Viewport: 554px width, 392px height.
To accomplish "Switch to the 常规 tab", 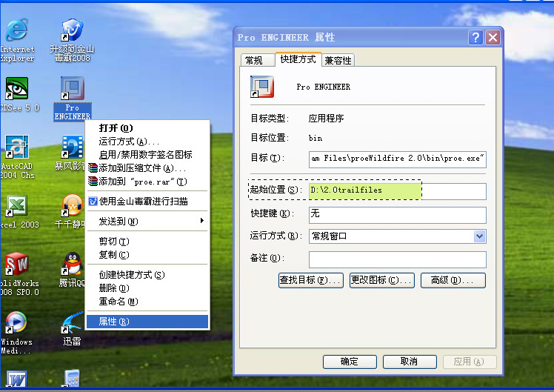I will pyautogui.click(x=257, y=60).
